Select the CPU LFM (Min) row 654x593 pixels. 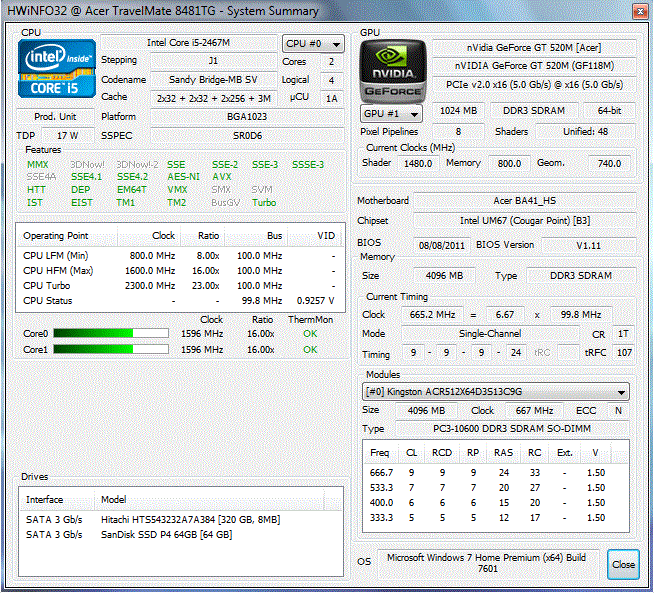[179, 256]
